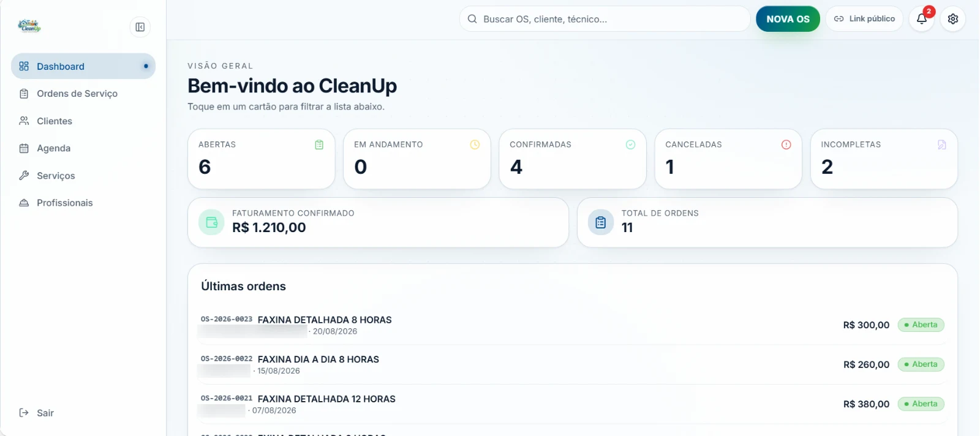Click the alert icon on Canceladas card
The height and width of the screenshot is (436, 980).
[786, 145]
